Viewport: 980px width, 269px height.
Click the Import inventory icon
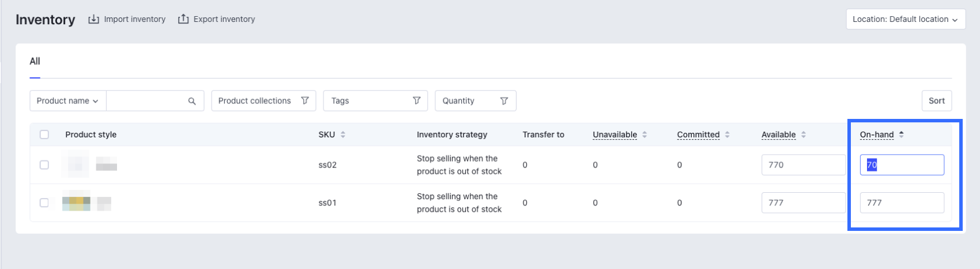tap(93, 20)
